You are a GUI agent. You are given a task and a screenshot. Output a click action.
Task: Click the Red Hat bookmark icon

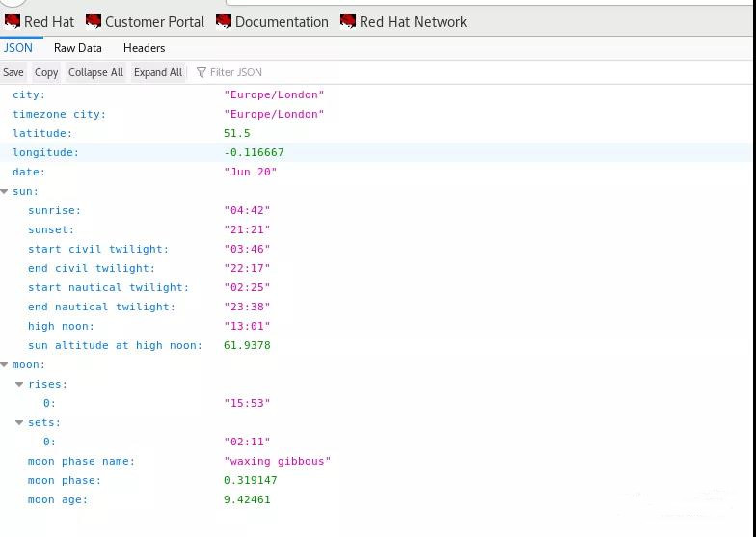click(x=13, y=21)
